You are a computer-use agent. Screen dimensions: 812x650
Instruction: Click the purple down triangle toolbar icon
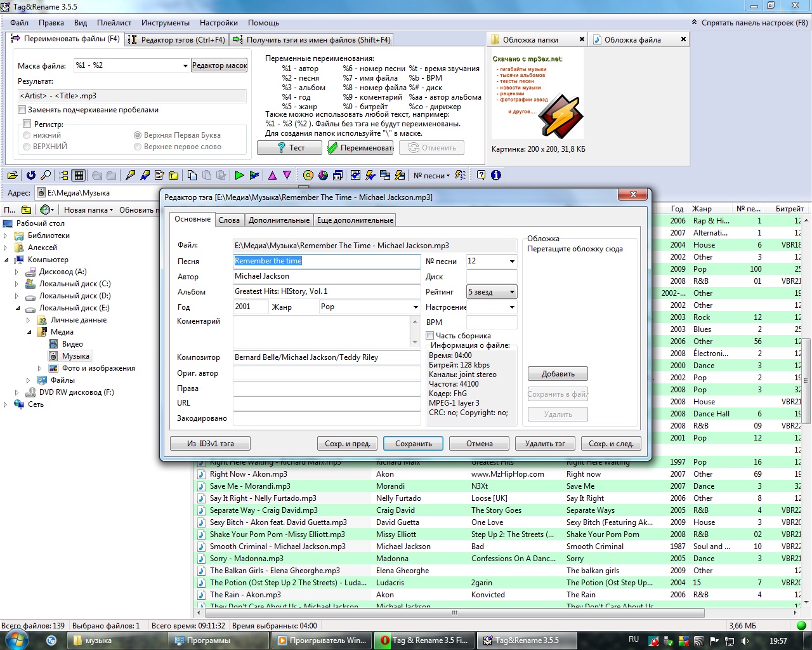(287, 175)
